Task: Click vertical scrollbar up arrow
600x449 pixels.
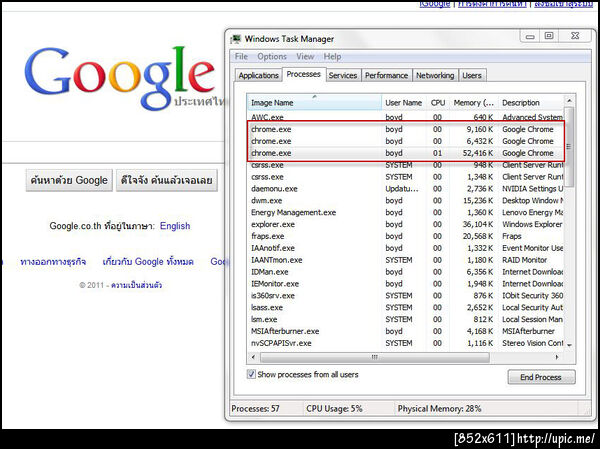Action: [x=569, y=101]
